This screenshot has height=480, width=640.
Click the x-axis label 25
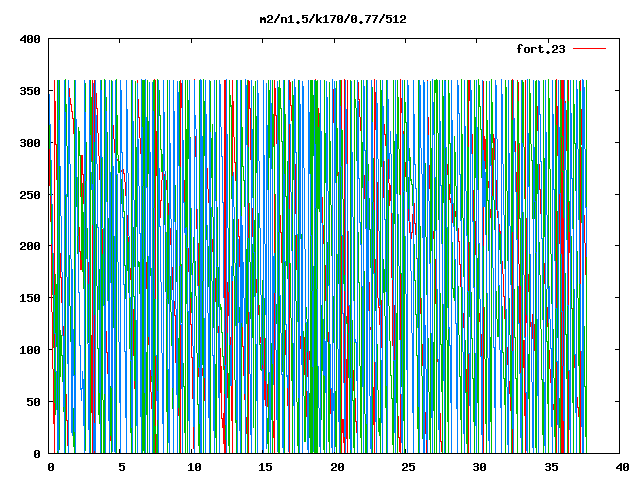pyautogui.click(x=408, y=467)
